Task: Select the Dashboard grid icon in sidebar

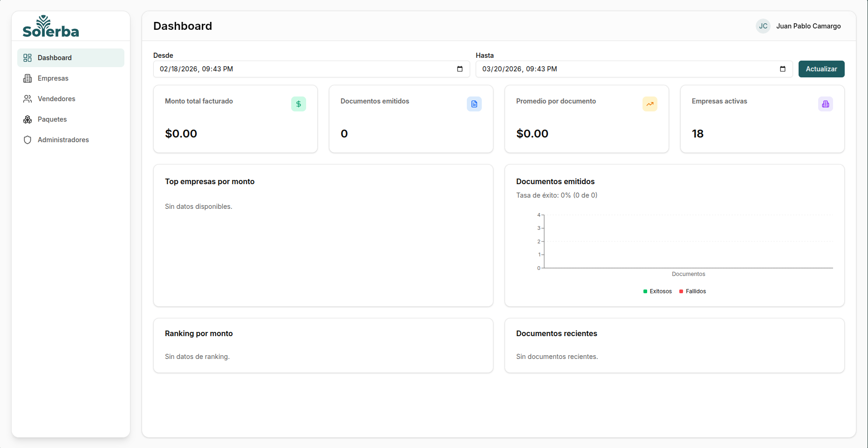Action: click(x=28, y=57)
